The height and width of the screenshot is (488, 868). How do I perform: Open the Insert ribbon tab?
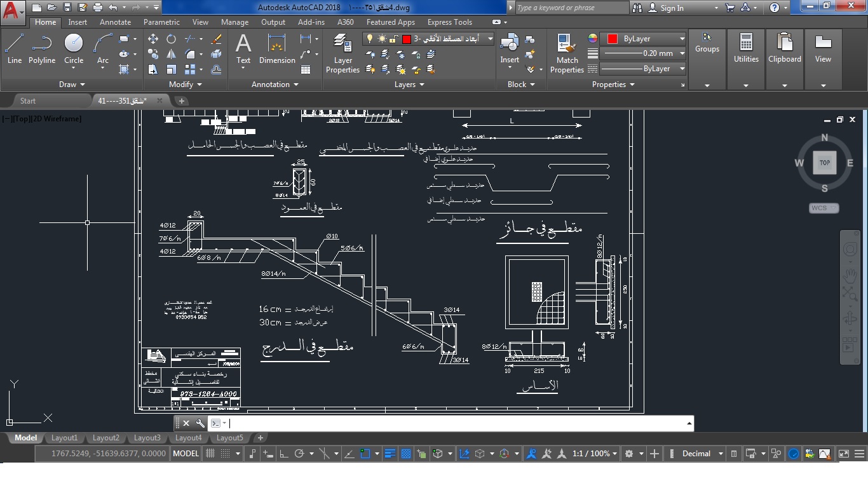(78, 22)
